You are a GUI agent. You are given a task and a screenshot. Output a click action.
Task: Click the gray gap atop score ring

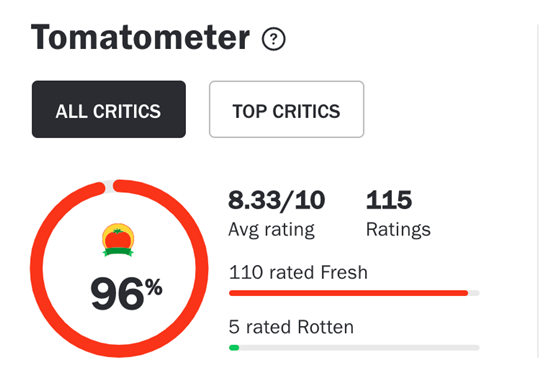[x=109, y=186]
